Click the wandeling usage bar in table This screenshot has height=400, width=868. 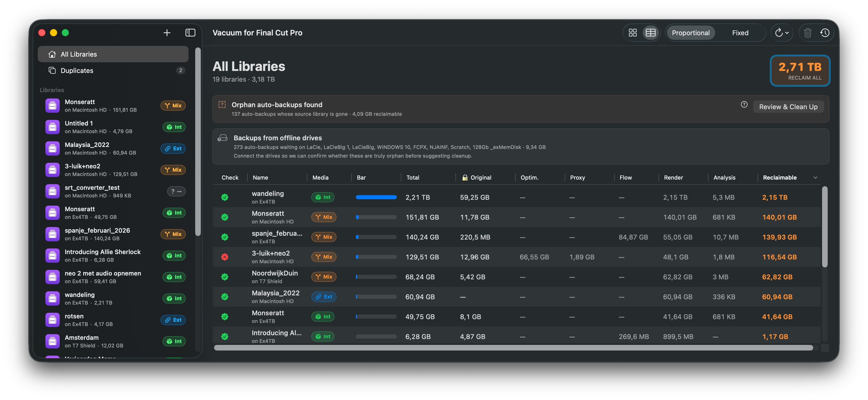coord(376,197)
